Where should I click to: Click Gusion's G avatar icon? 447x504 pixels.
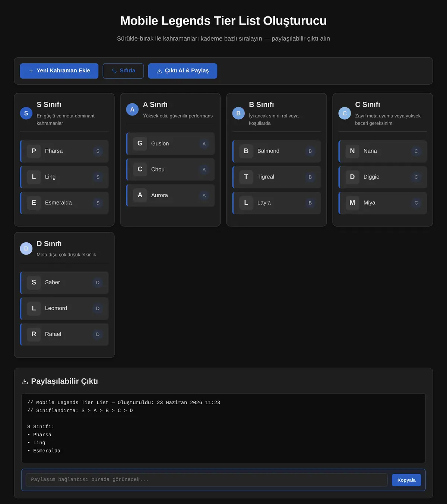[x=140, y=144]
